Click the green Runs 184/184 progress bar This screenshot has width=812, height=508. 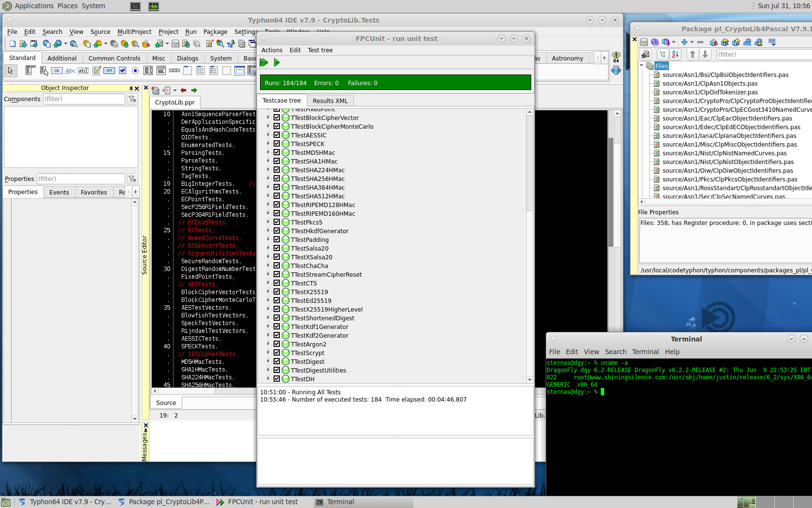395,83
